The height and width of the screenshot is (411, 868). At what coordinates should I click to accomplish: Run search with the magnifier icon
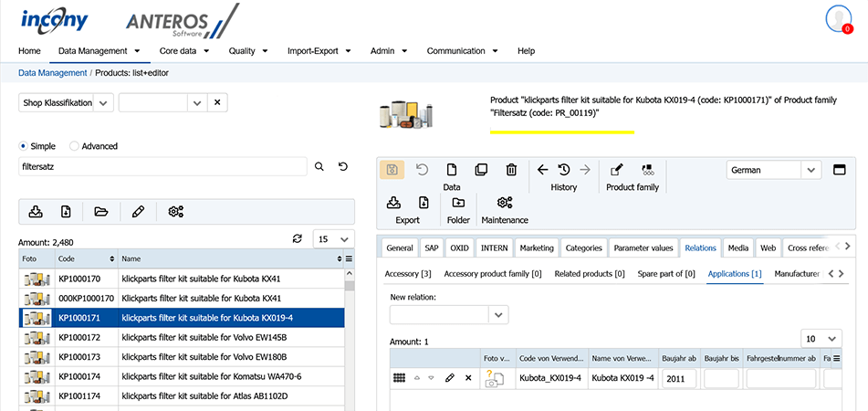click(x=319, y=166)
